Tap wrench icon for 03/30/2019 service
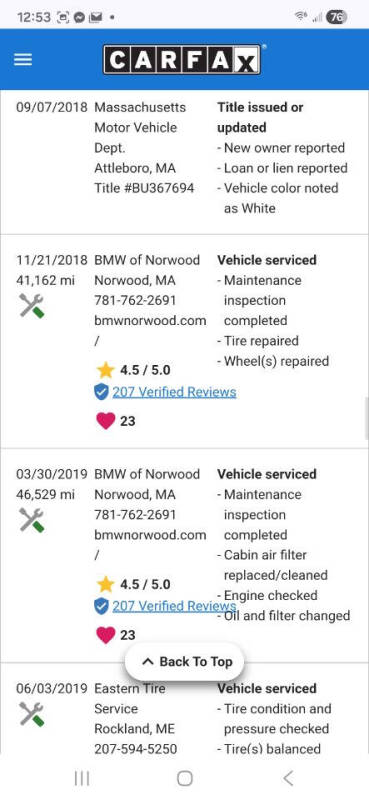 [x=32, y=520]
